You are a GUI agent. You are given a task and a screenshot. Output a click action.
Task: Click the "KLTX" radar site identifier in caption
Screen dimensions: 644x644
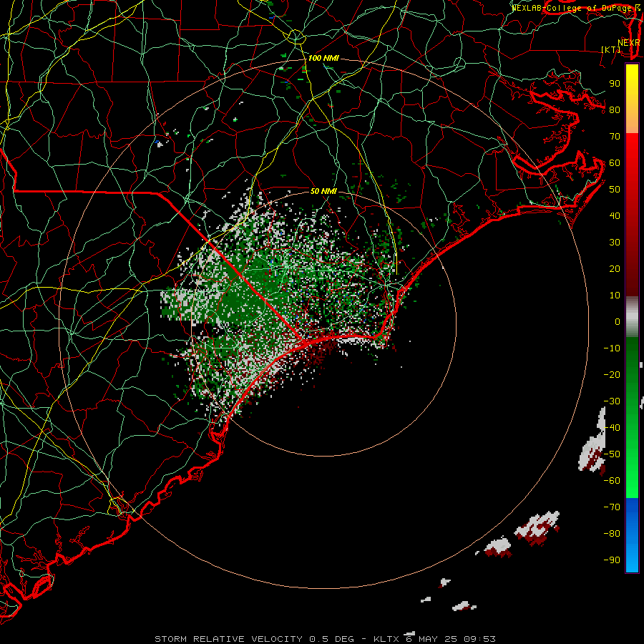point(386,639)
